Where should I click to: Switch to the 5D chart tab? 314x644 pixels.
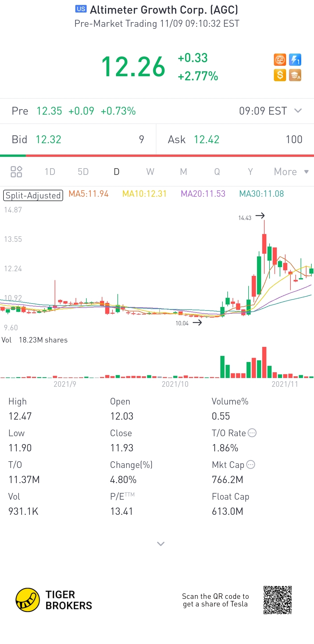(x=83, y=172)
